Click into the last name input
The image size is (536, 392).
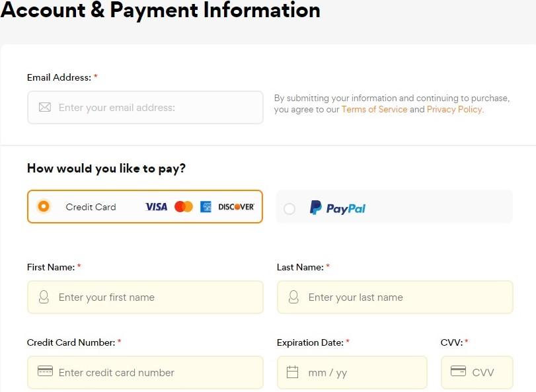403,297
